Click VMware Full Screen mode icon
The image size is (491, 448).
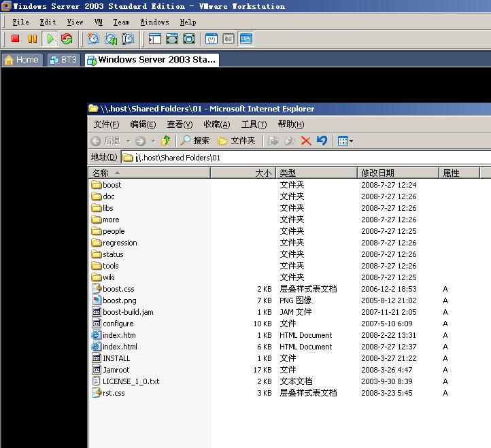(x=172, y=39)
